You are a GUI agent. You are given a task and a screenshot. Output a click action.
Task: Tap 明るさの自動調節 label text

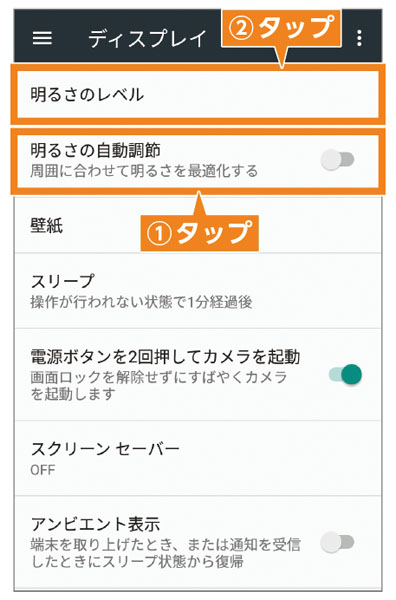click(x=95, y=150)
